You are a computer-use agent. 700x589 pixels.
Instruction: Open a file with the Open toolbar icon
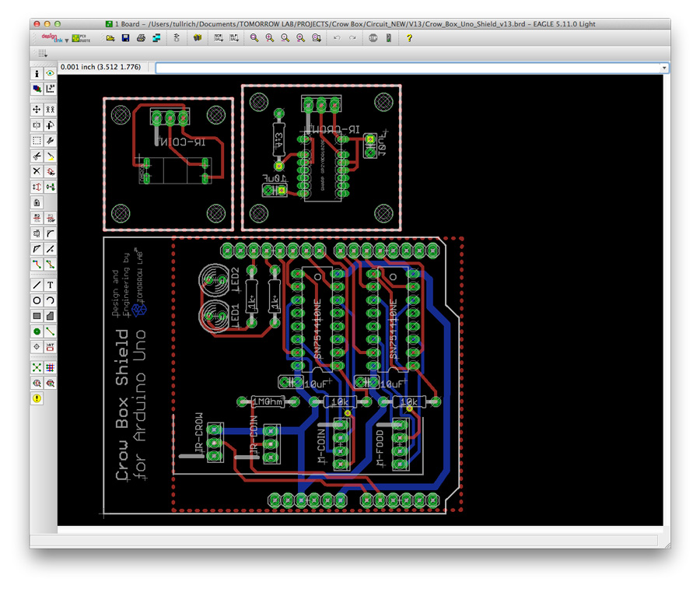click(110, 38)
